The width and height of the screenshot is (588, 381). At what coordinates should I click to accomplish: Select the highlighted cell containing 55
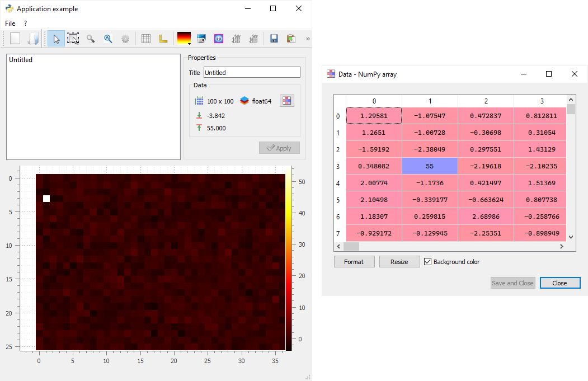coord(430,166)
